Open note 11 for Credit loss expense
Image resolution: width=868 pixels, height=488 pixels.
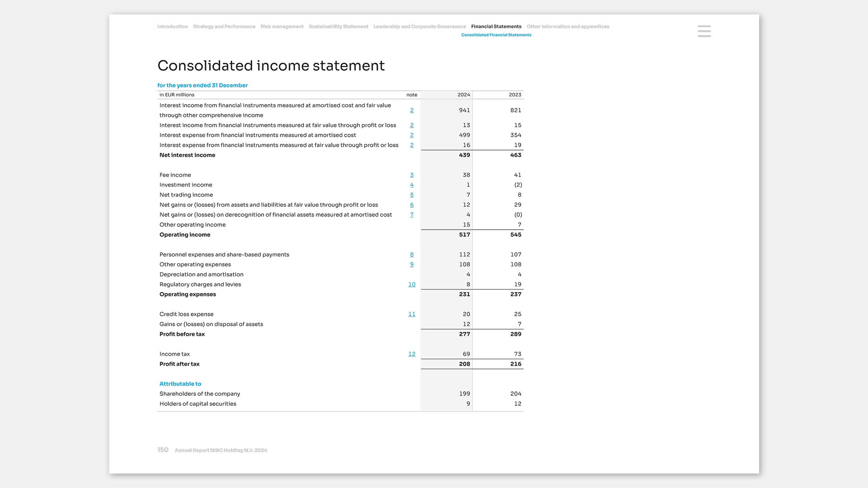pyautogui.click(x=412, y=314)
